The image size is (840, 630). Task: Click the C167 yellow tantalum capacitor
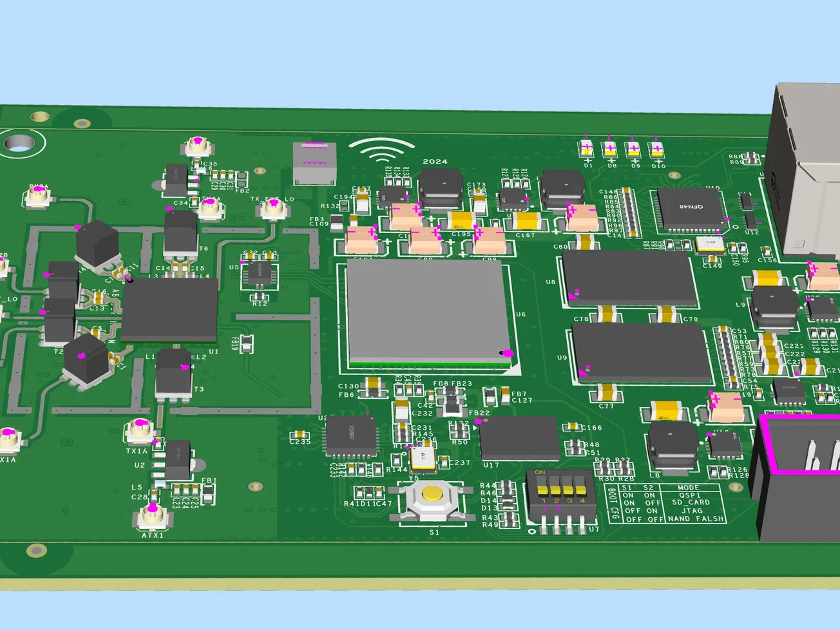click(x=526, y=222)
